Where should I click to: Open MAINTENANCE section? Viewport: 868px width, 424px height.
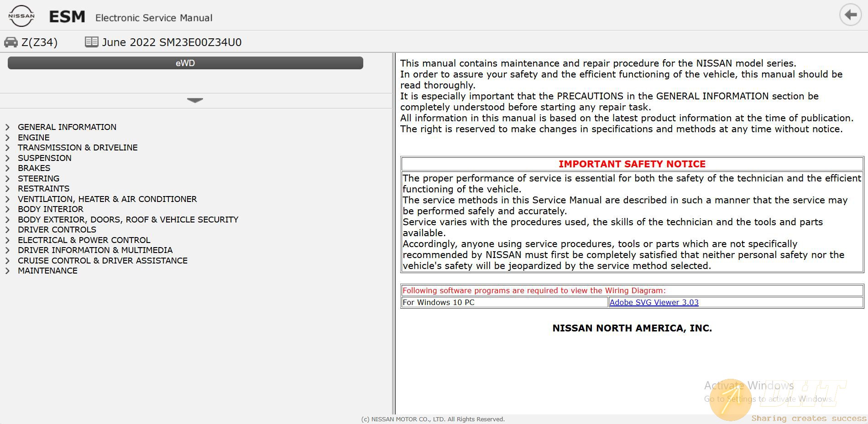click(x=48, y=271)
